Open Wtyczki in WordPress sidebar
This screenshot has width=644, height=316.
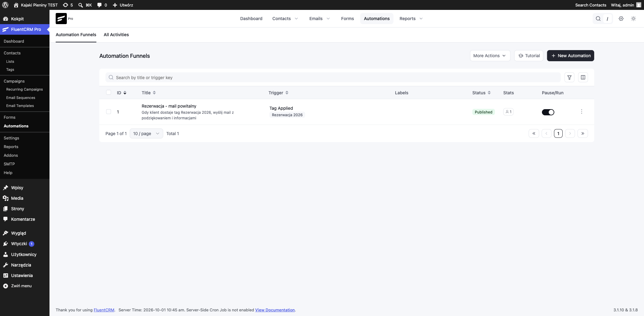pyautogui.click(x=19, y=244)
